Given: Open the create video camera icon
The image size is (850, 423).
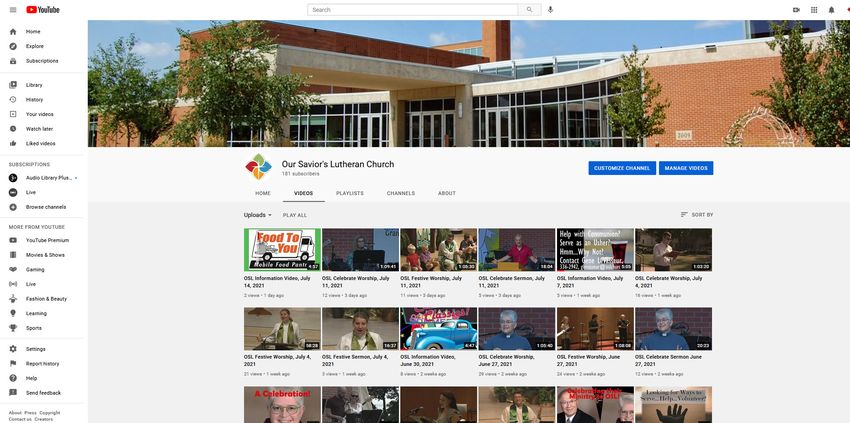Looking at the screenshot, I should click(796, 9).
